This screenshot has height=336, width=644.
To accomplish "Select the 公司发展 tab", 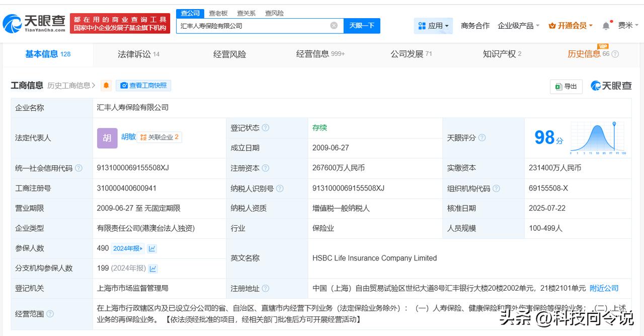I will (411, 54).
